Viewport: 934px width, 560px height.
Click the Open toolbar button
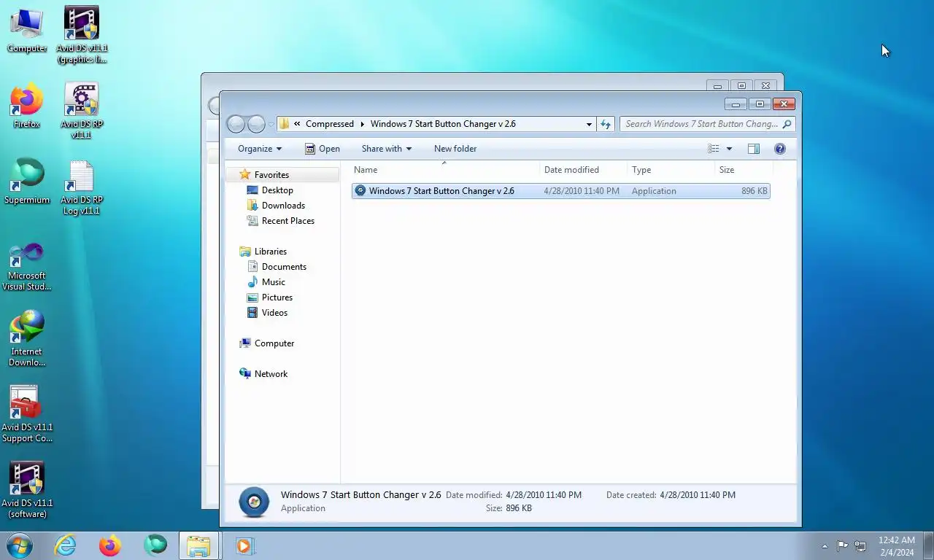tap(323, 149)
